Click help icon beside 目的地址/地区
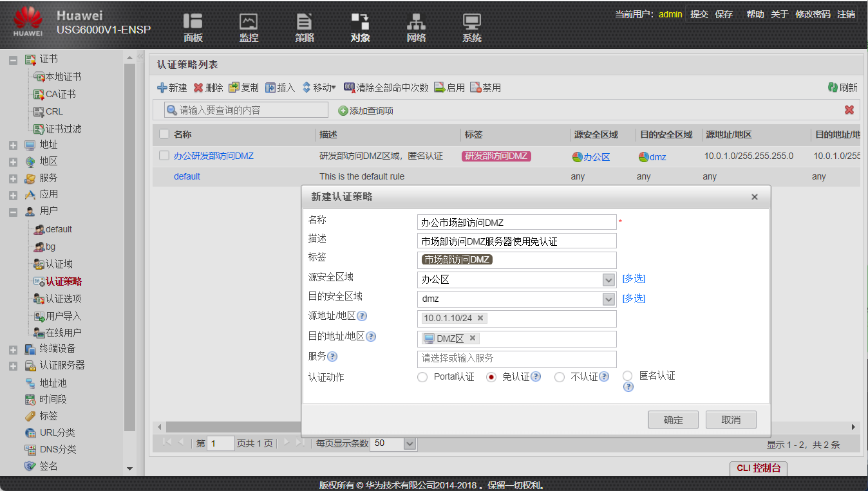The width and height of the screenshot is (868, 491). click(x=371, y=337)
